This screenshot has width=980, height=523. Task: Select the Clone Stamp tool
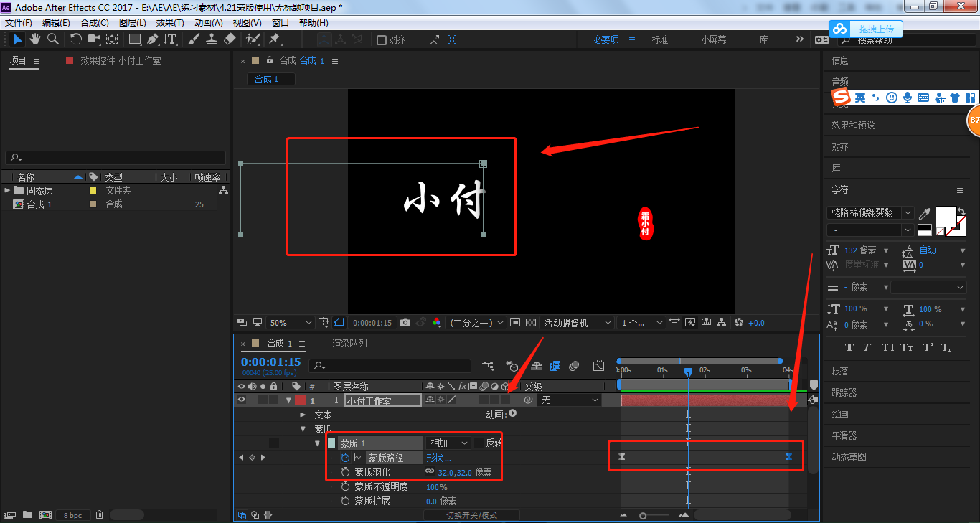tap(212, 39)
